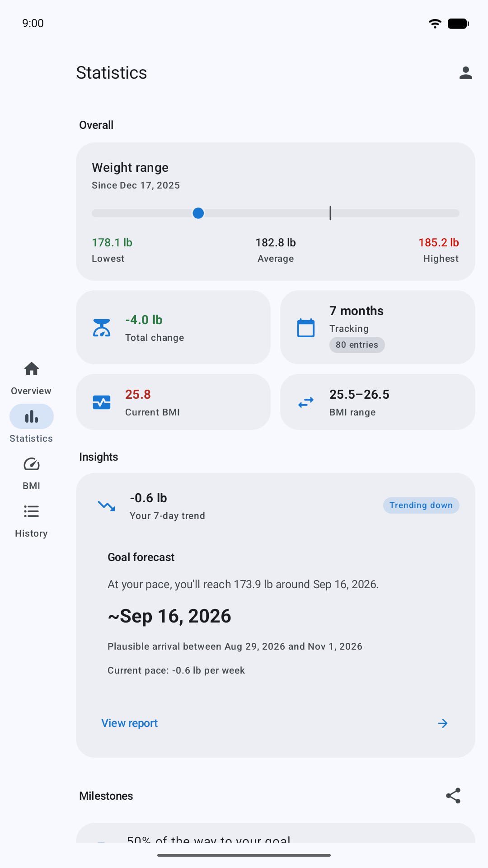Tap the Trending down chip

click(x=421, y=505)
